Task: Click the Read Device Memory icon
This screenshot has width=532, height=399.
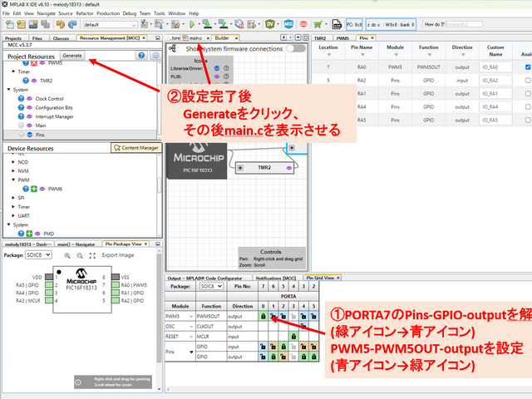Action: click(x=223, y=24)
